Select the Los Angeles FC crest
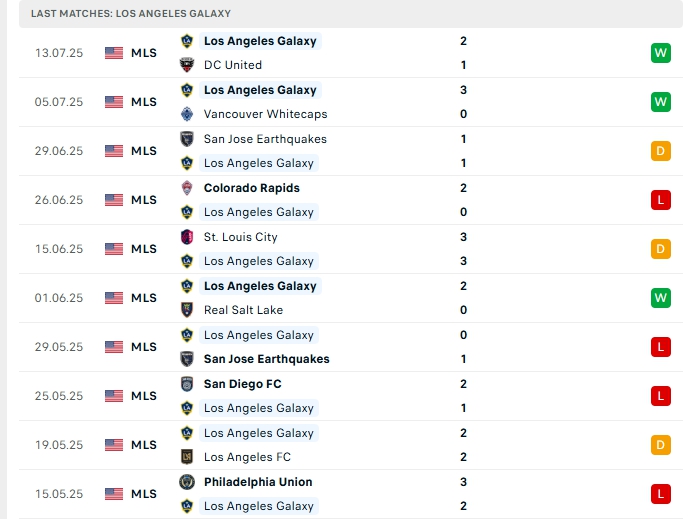 click(x=186, y=457)
